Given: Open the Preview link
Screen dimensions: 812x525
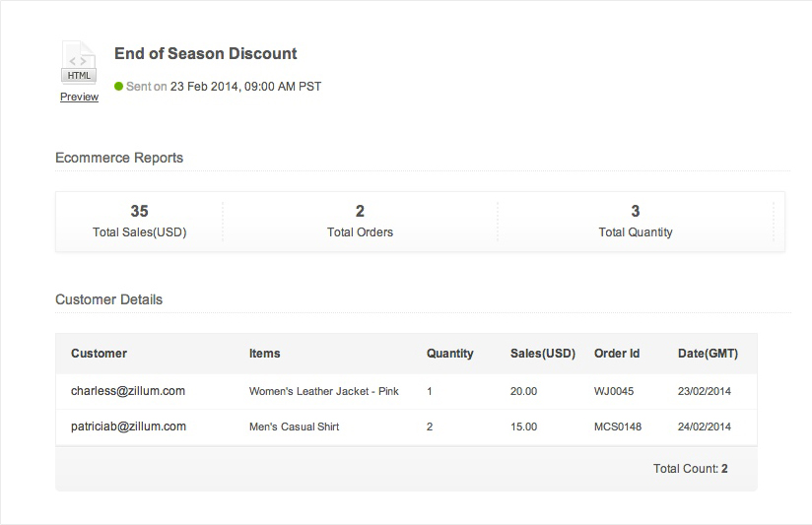Looking at the screenshot, I should point(79,97).
